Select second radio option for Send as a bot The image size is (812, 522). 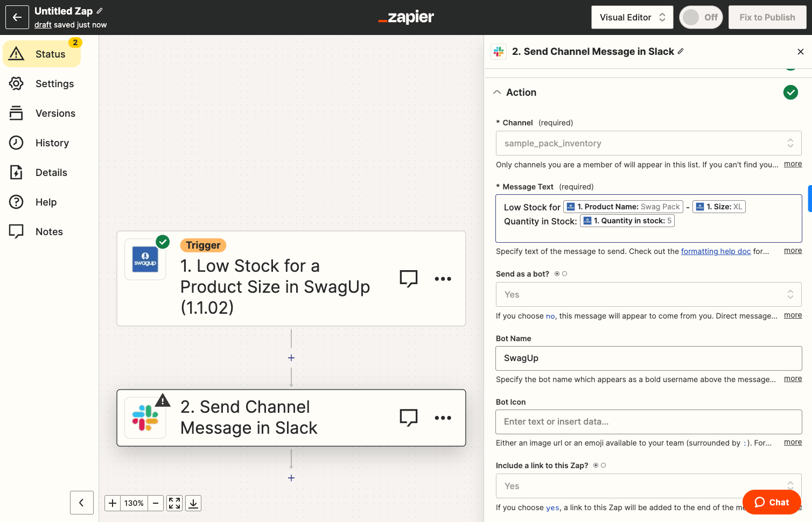(x=564, y=274)
